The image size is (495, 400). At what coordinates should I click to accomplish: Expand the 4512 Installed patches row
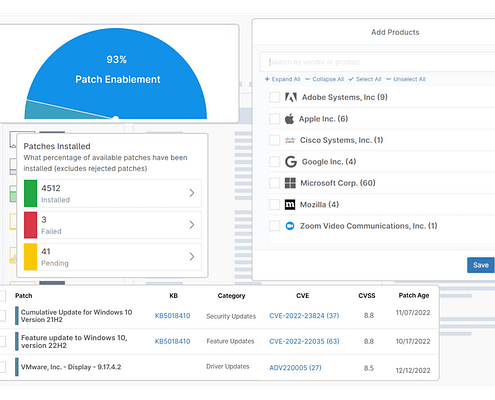(113, 193)
